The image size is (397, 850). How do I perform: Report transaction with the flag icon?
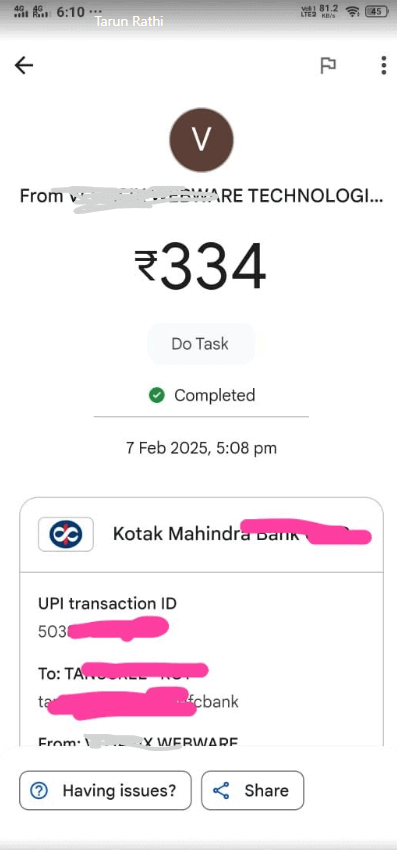point(328,66)
